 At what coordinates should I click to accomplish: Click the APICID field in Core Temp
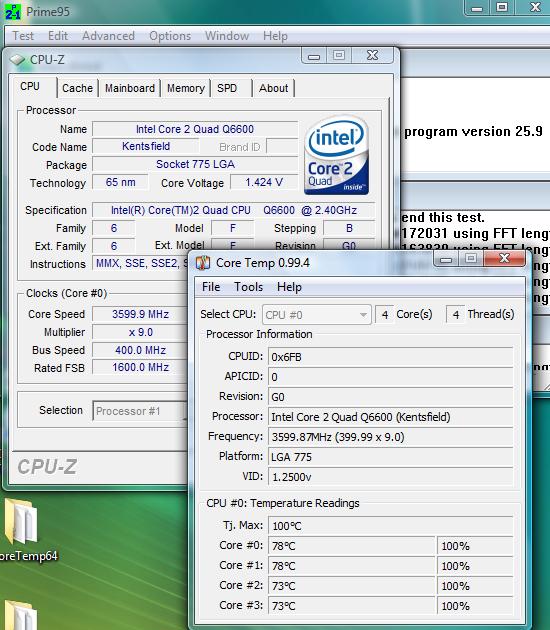[391, 377]
